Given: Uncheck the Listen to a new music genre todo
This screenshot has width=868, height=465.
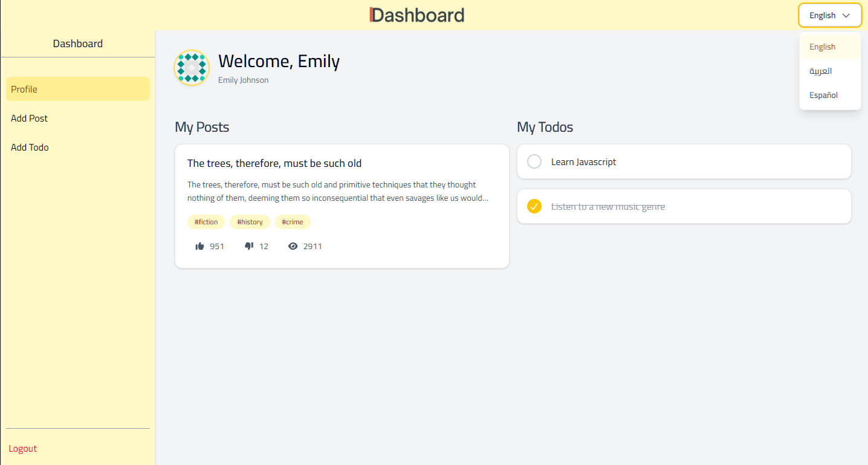Looking at the screenshot, I should coord(534,207).
